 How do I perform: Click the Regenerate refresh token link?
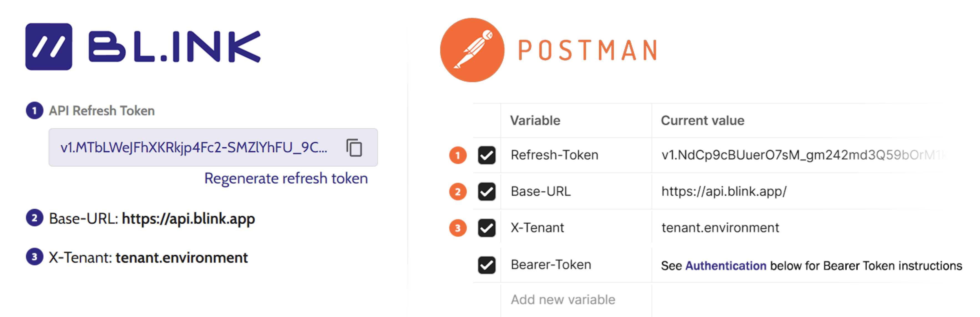(x=286, y=178)
